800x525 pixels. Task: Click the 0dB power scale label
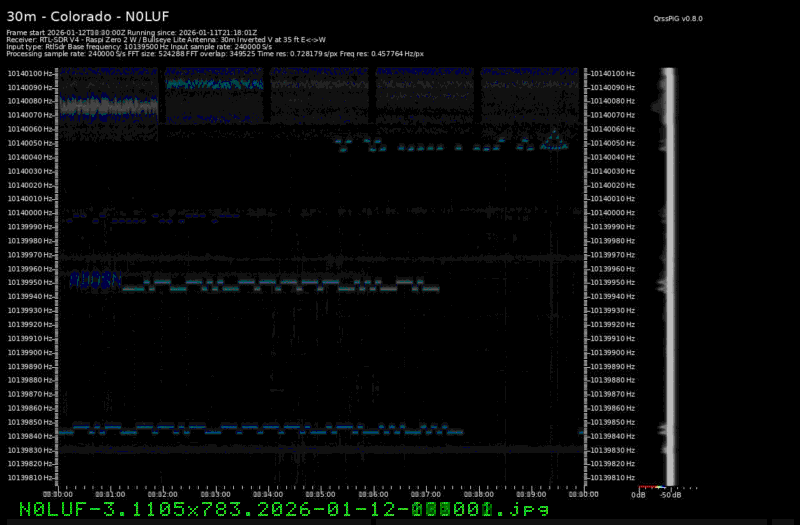[x=637, y=494]
